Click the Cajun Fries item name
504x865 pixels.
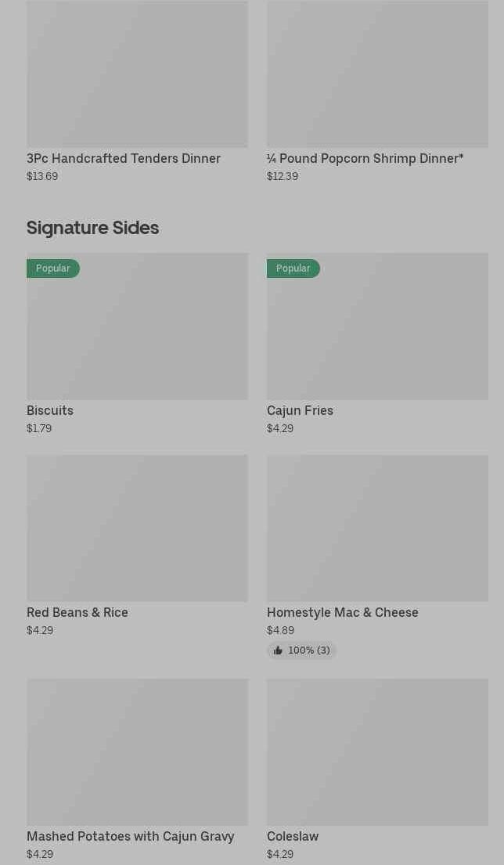[300, 410]
